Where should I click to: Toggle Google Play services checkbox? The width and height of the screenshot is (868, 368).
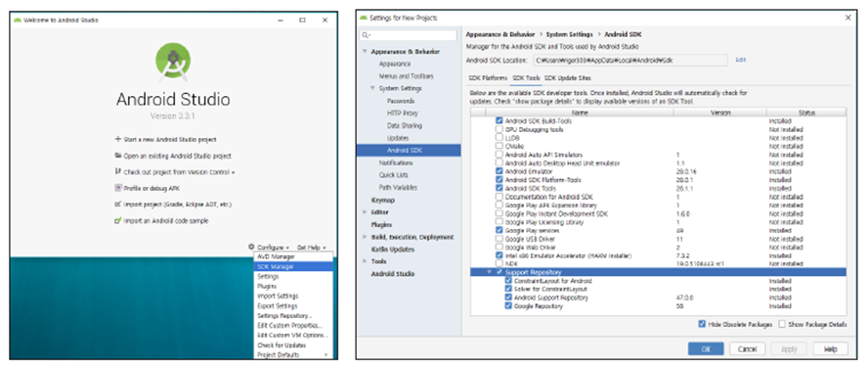point(499,230)
